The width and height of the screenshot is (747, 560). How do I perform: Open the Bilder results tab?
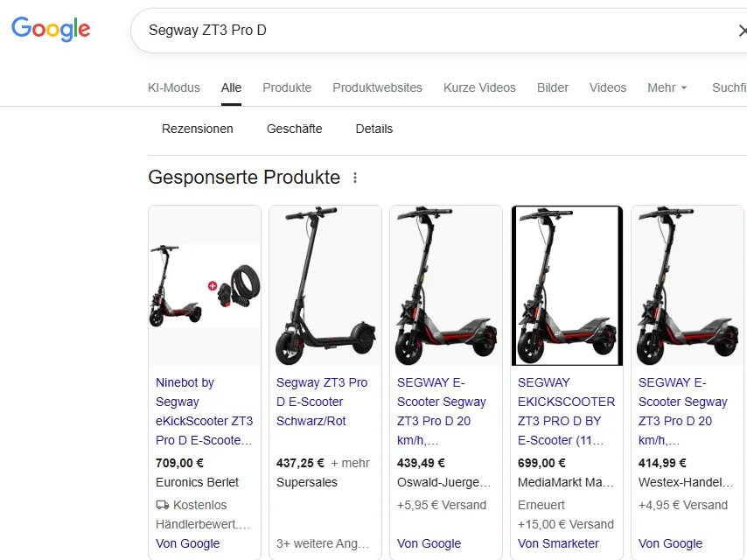coord(553,87)
